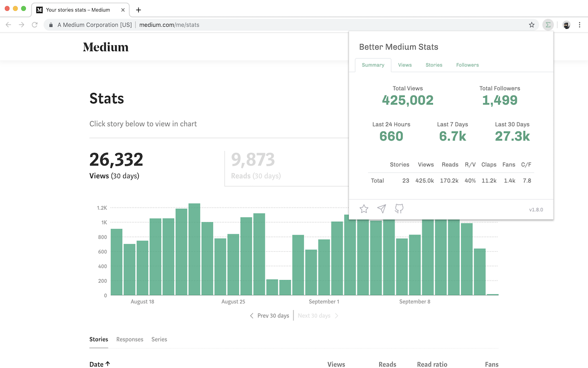
Task: Click the 23 stories count cell
Action: point(406,181)
